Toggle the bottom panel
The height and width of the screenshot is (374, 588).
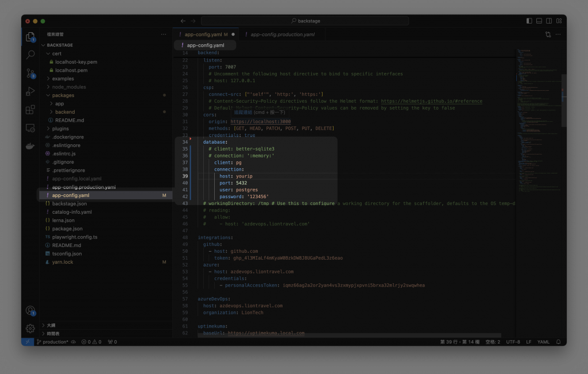[539, 21]
